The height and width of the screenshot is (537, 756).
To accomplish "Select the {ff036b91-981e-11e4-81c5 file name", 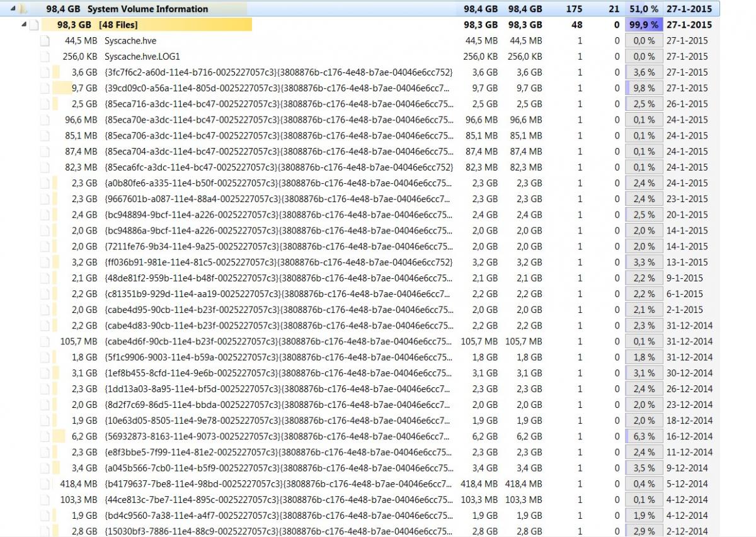I will click(x=278, y=262).
